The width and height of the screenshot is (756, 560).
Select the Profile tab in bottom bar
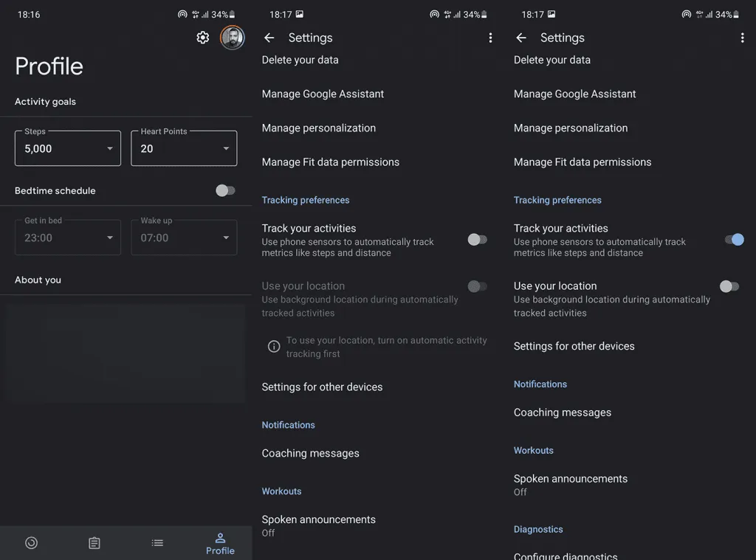click(x=220, y=544)
